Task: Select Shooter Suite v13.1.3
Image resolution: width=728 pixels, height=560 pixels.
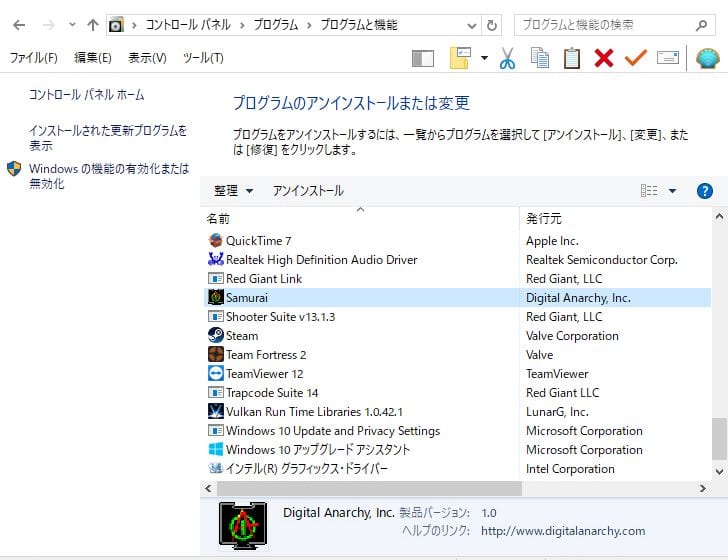Action: (457, 317)
